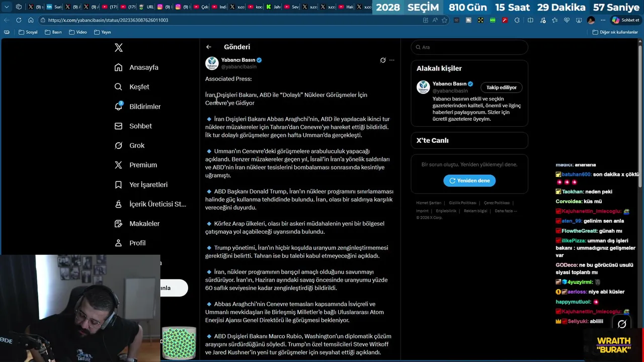Click the browser back arrow
Image resolution: width=644 pixels, height=362 pixels.
click(7, 20)
